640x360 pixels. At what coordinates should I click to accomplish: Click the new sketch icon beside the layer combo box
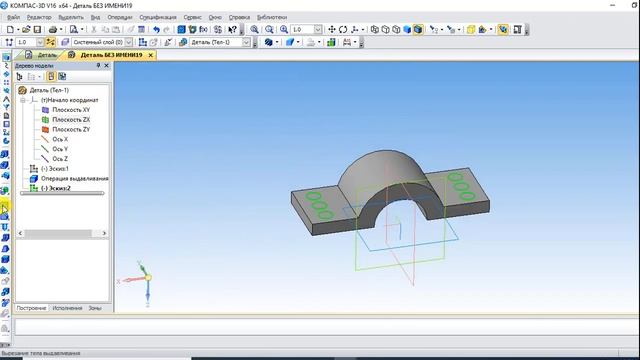coord(142,42)
